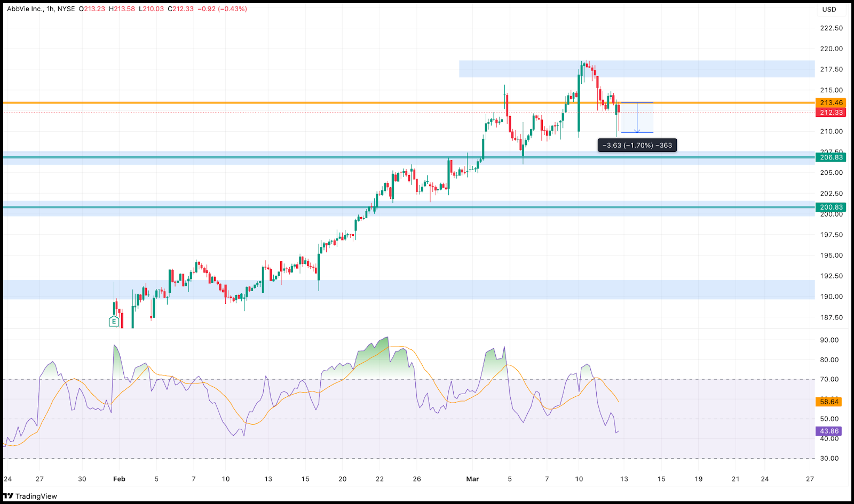Click the orange 213.46 price label
The image size is (854, 504).
[x=831, y=103]
